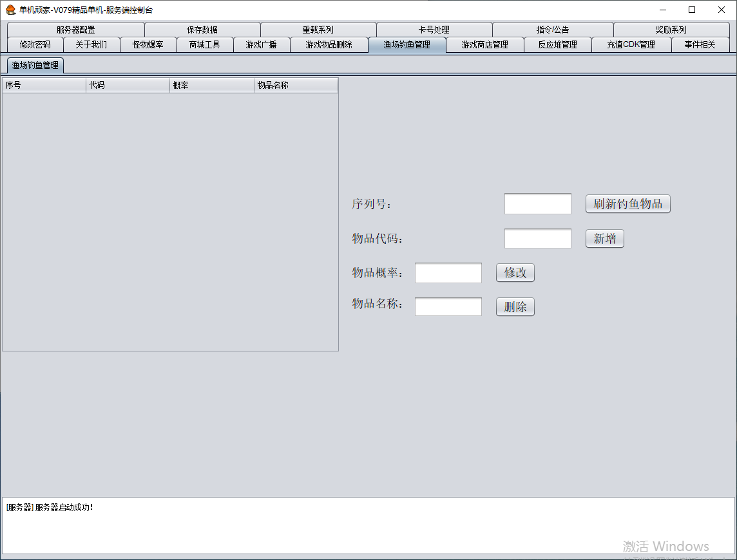Select the 物品名称 input box
The width and height of the screenshot is (737, 560).
[448, 307]
